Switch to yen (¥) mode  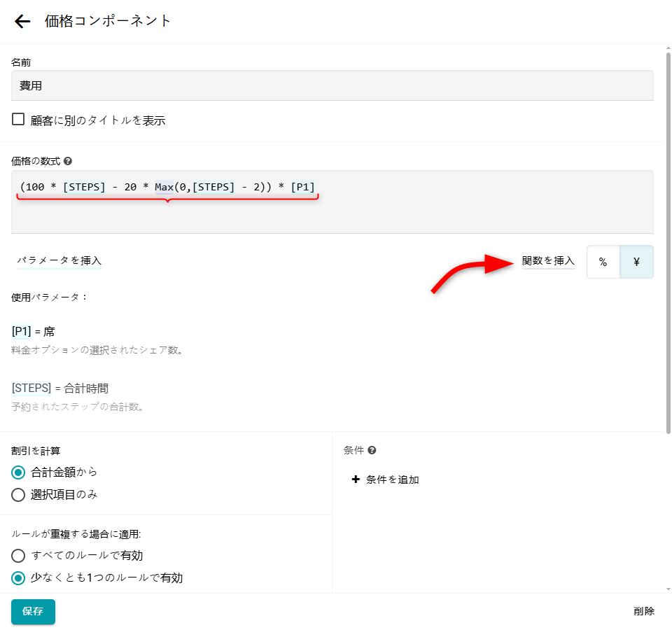point(636,262)
